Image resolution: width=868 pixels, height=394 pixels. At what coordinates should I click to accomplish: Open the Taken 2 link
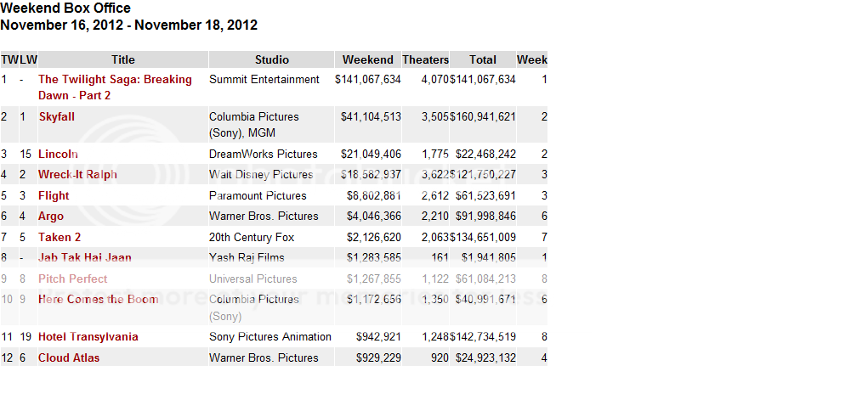click(x=60, y=237)
